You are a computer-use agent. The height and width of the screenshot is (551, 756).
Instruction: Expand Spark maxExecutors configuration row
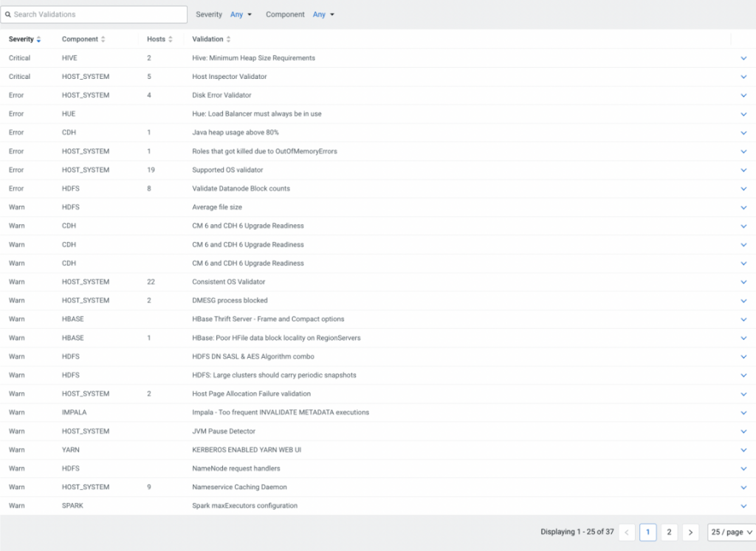[743, 506]
